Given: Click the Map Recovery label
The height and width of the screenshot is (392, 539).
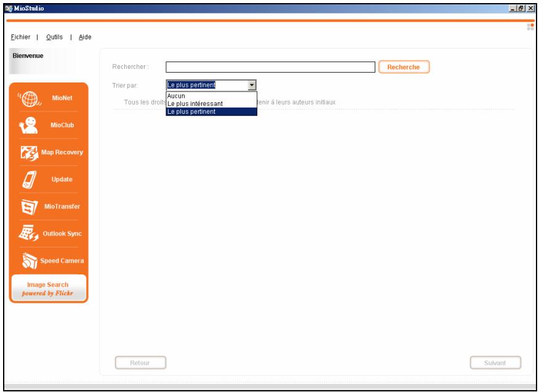Looking at the screenshot, I should coord(62,153).
